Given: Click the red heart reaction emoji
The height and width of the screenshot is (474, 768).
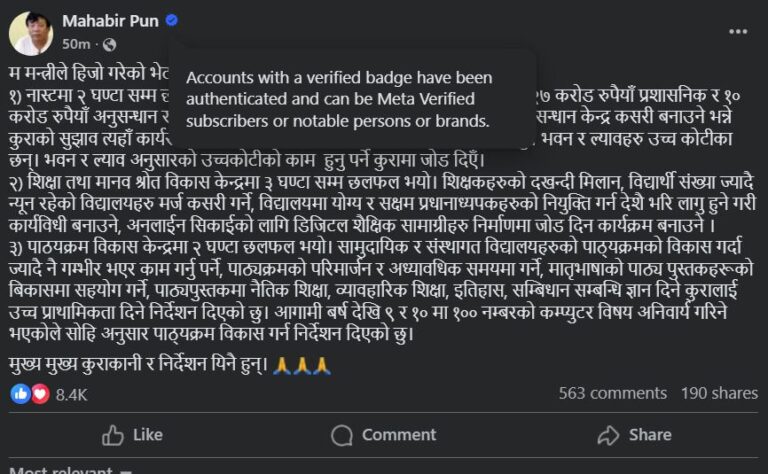Looking at the screenshot, I should tap(40, 394).
